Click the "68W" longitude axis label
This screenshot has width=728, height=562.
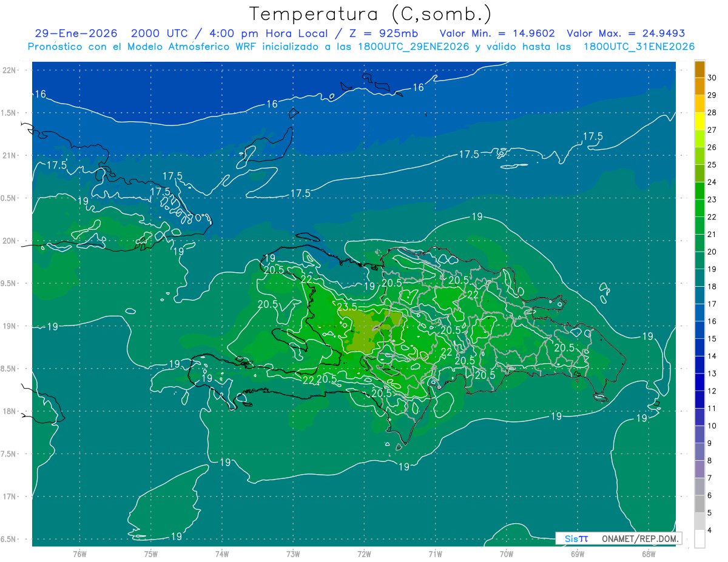click(648, 554)
